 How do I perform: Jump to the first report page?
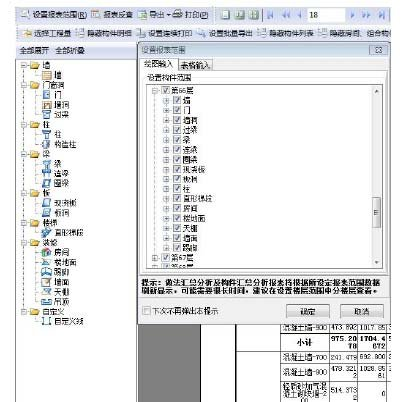pyautogui.click(x=271, y=15)
